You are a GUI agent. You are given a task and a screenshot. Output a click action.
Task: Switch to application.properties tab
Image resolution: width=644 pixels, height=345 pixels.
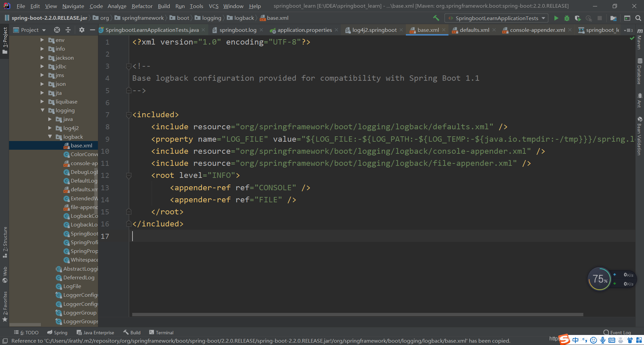coord(304,30)
